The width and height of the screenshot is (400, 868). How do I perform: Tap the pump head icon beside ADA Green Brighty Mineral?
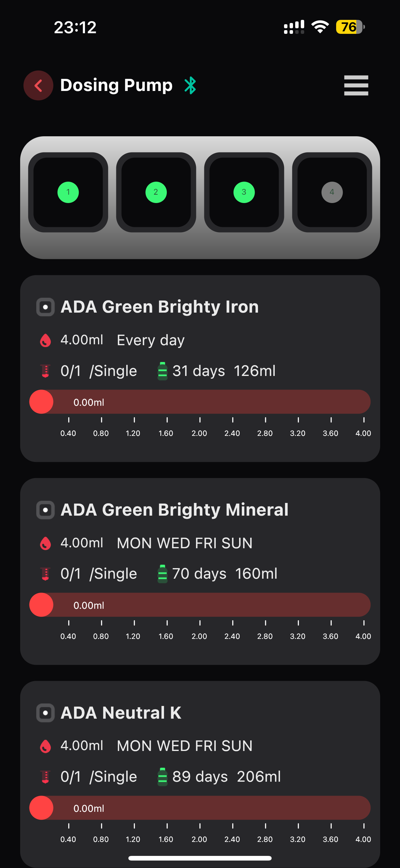(46, 510)
